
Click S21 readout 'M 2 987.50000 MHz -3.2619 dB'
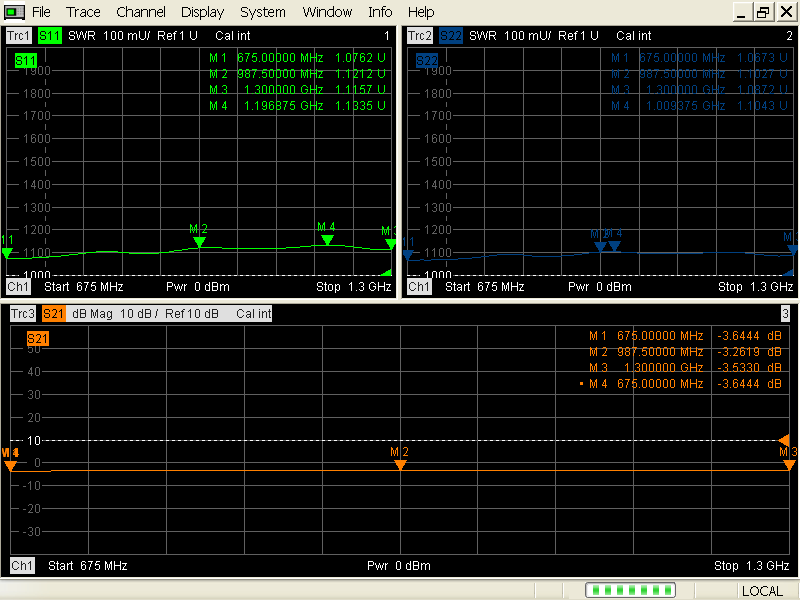click(x=685, y=352)
